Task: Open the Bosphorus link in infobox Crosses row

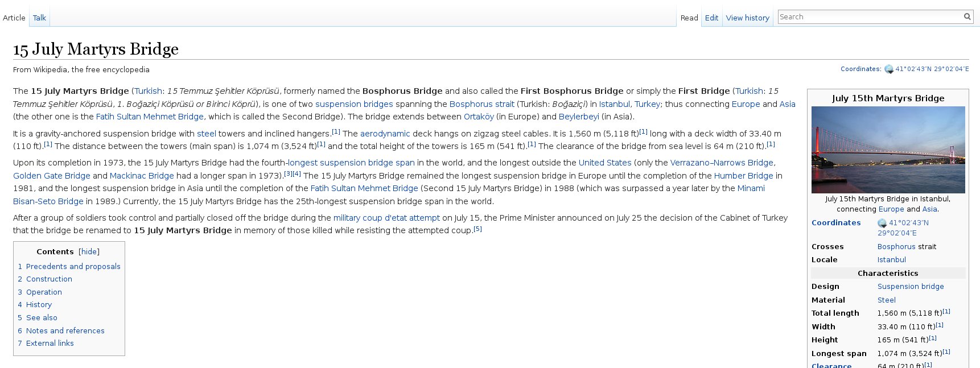Action: pos(896,247)
